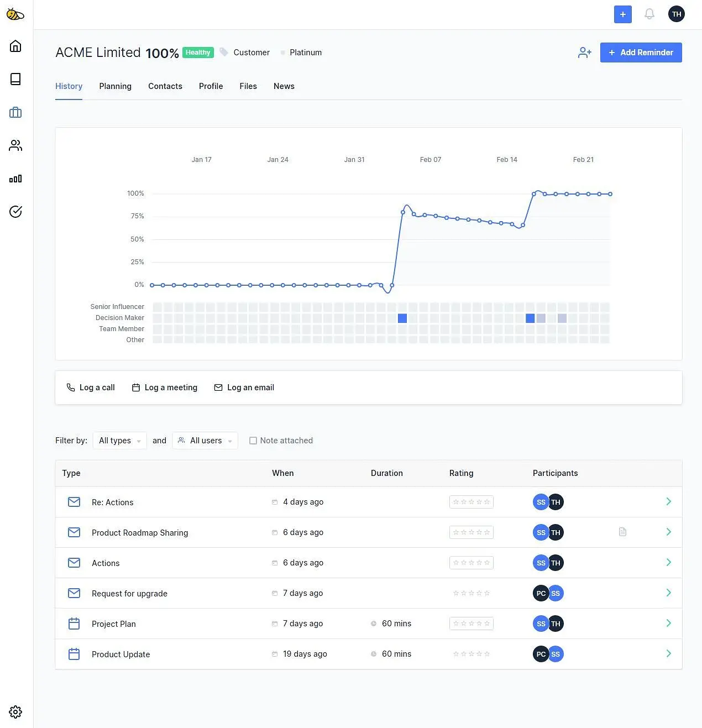Image resolution: width=702 pixels, height=728 pixels.
Task: Open the people icon in the sidebar
Action: tap(15, 145)
